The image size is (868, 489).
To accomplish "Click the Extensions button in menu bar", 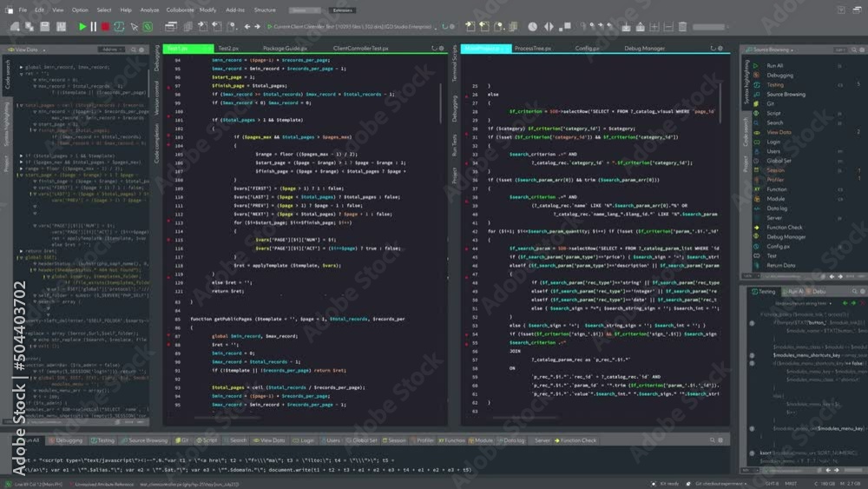I will [x=342, y=10].
